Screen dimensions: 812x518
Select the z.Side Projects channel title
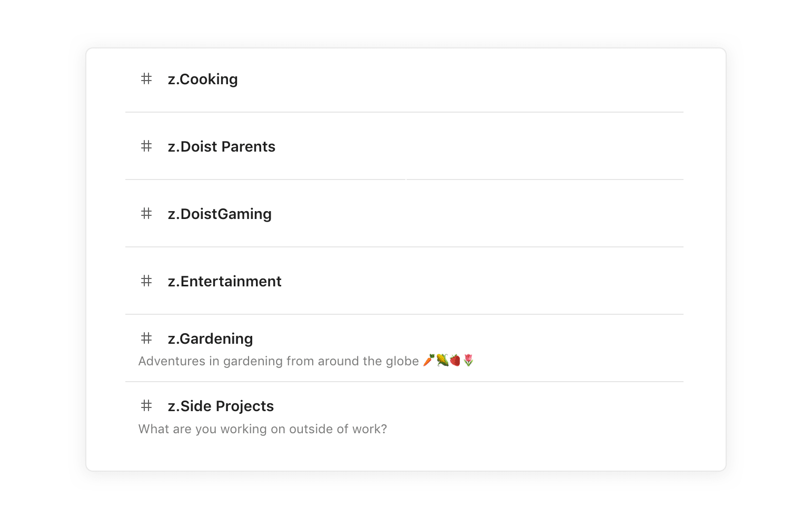pyautogui.click(x=221, y=406)
